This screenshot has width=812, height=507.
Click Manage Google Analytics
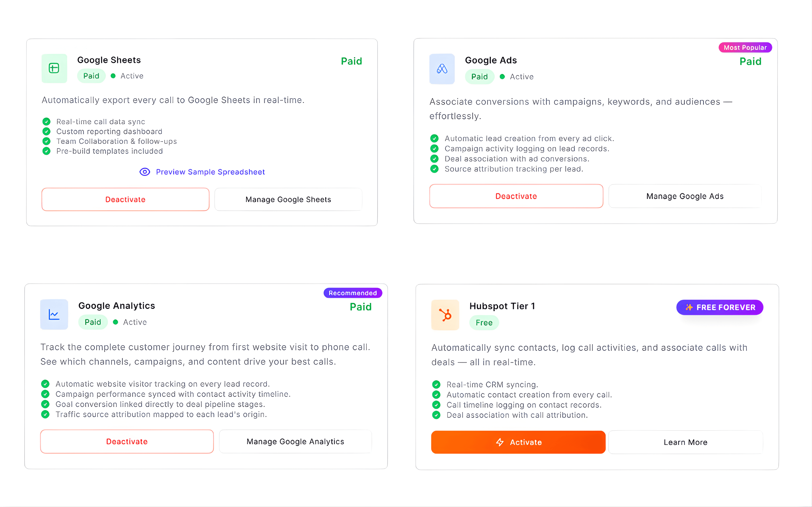click(295, 441)
